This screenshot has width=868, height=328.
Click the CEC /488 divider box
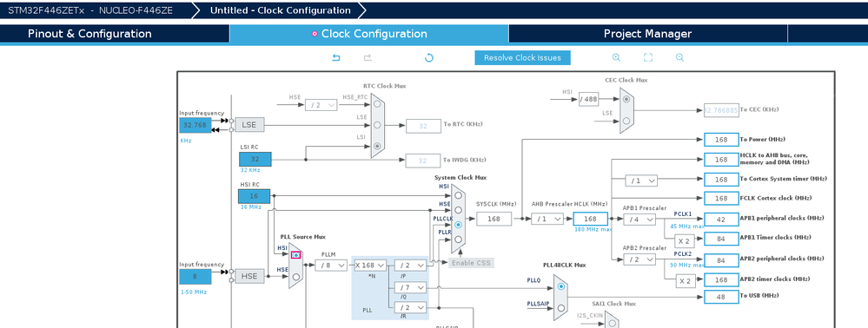588,100
